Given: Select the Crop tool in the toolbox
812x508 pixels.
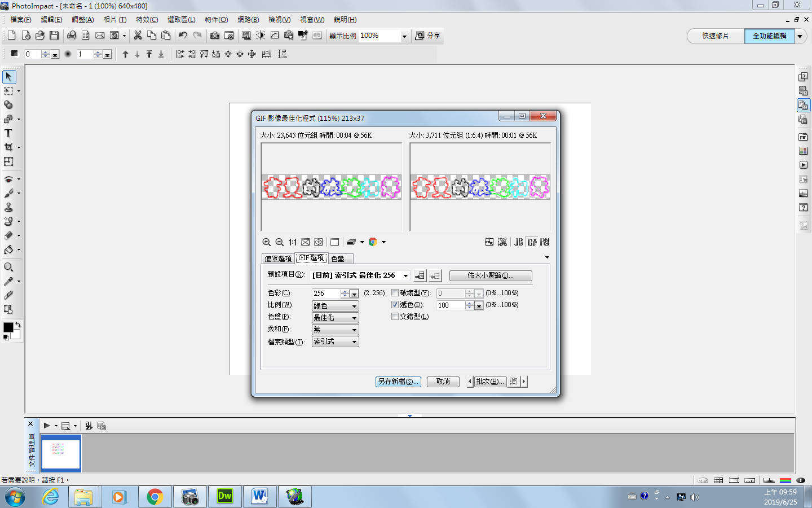Looking at the screenshot, I should click(8, 147).
